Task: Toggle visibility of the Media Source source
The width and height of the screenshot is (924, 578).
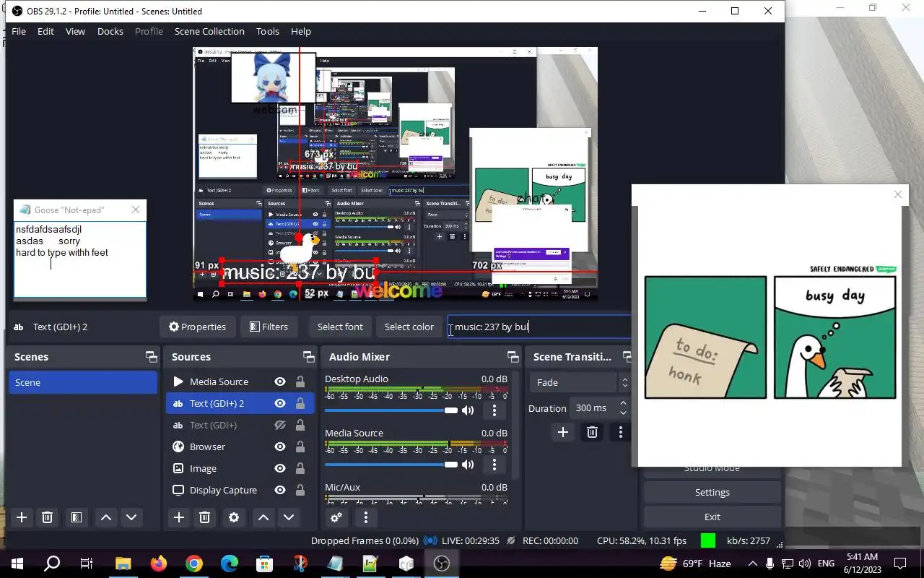Action: (280, 381)
